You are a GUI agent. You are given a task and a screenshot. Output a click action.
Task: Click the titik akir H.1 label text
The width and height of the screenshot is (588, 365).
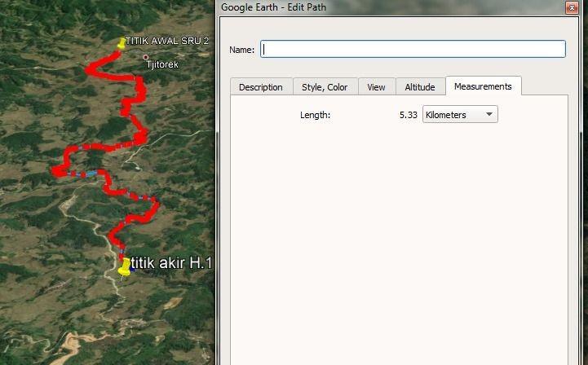(172, 263)
